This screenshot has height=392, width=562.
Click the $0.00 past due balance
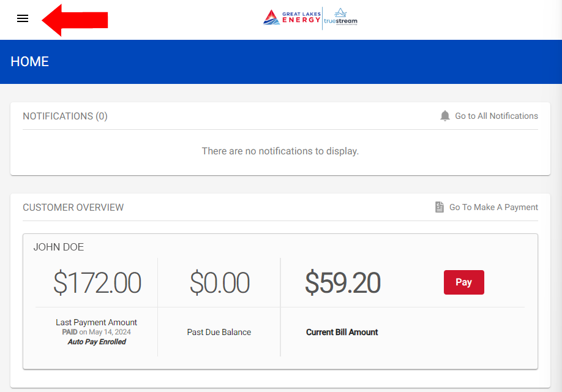[x=219, y=283]
